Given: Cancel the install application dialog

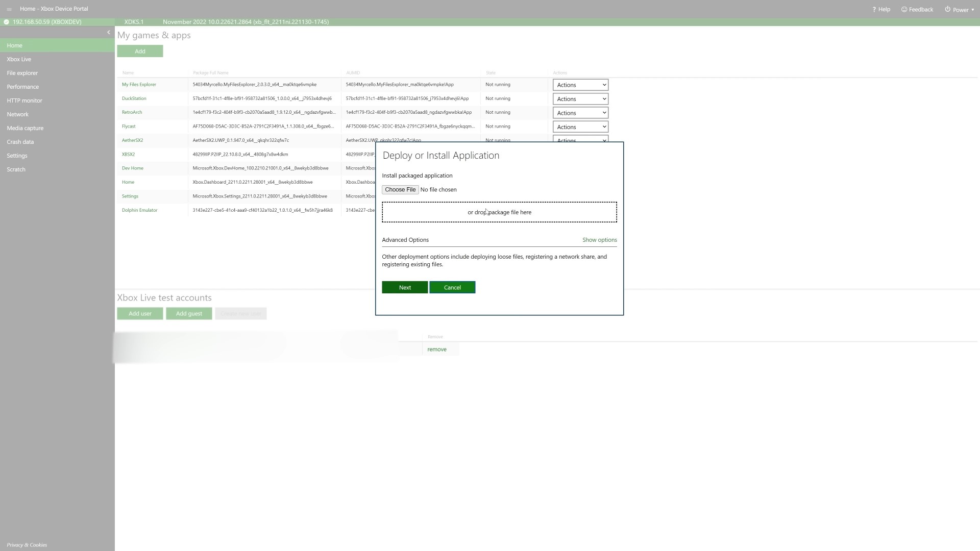Looking at the screenshot, I should pyautogui.click(x=452, y=288).
